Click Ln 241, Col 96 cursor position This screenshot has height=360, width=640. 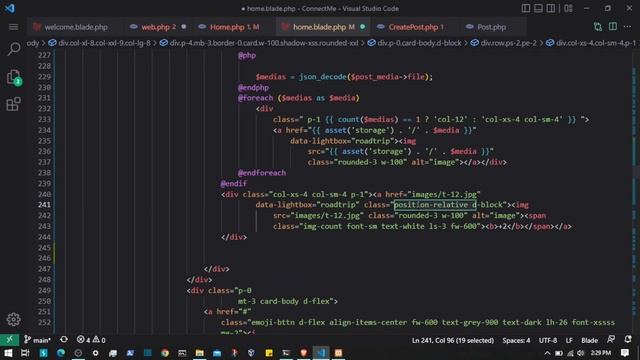[453, 340]
